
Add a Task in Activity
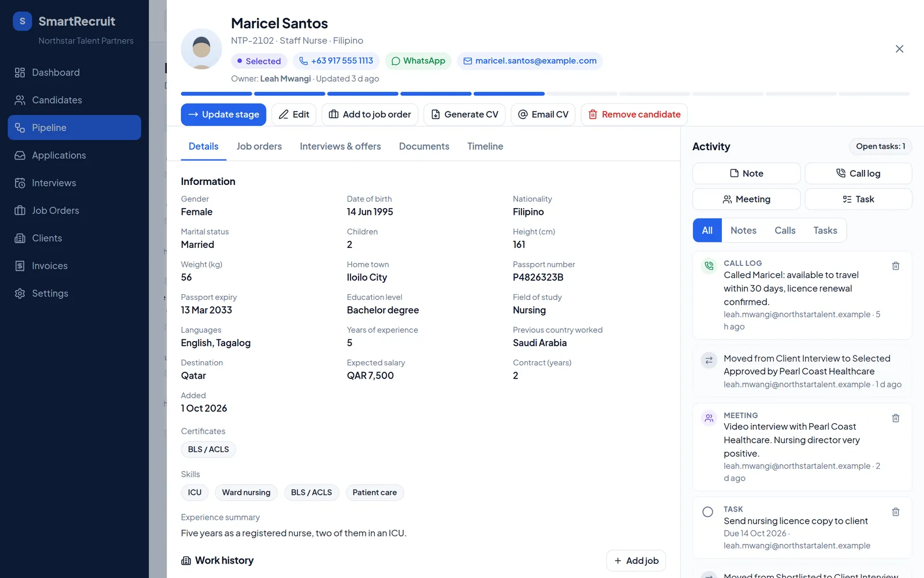click(x=858, y=199)
